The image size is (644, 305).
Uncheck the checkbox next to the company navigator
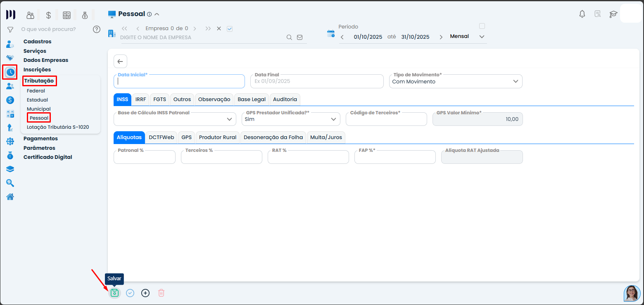(230, 28)
